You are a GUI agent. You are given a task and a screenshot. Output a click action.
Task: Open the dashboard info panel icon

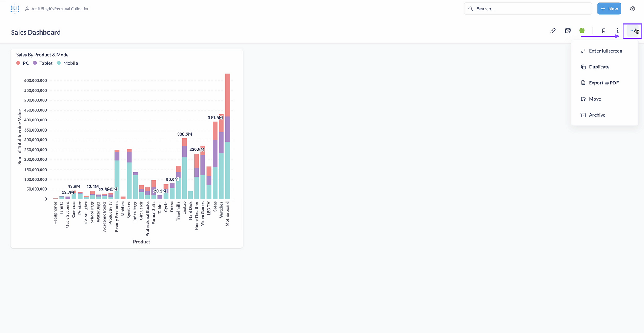[617, 31]
